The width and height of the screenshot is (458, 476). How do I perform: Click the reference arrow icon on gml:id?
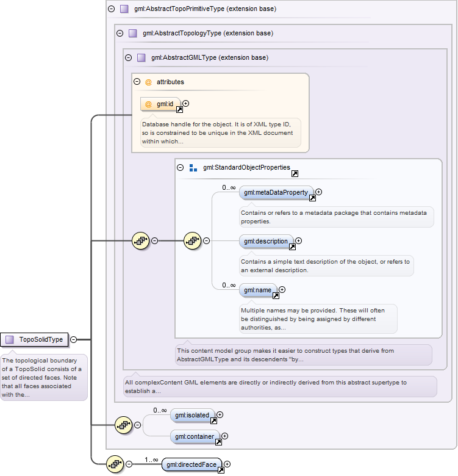click(x=179, y=110)
